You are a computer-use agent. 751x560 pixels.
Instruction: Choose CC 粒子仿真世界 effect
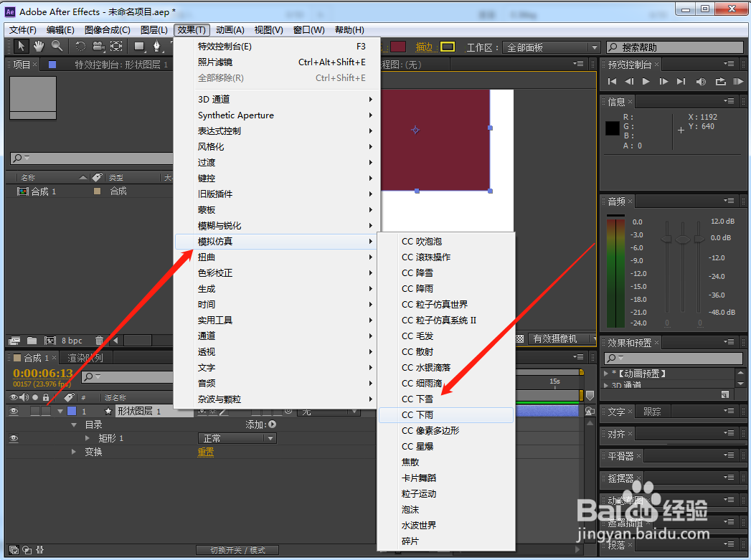446,305
